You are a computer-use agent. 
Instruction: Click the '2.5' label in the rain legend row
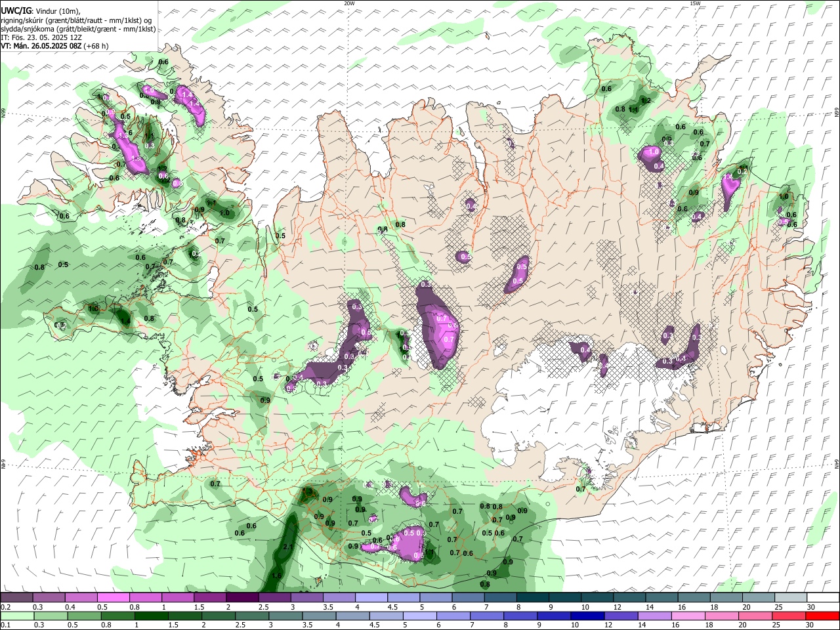240,625
